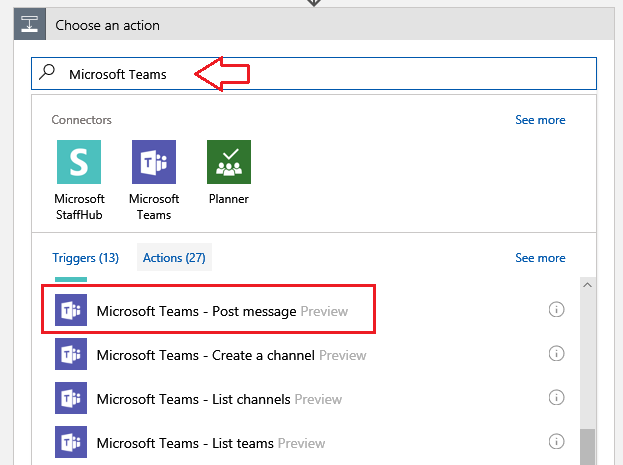Choose Microsoft Teams - List teams action
The width and height of the screenshot is (623, 465).
point(306,442)
